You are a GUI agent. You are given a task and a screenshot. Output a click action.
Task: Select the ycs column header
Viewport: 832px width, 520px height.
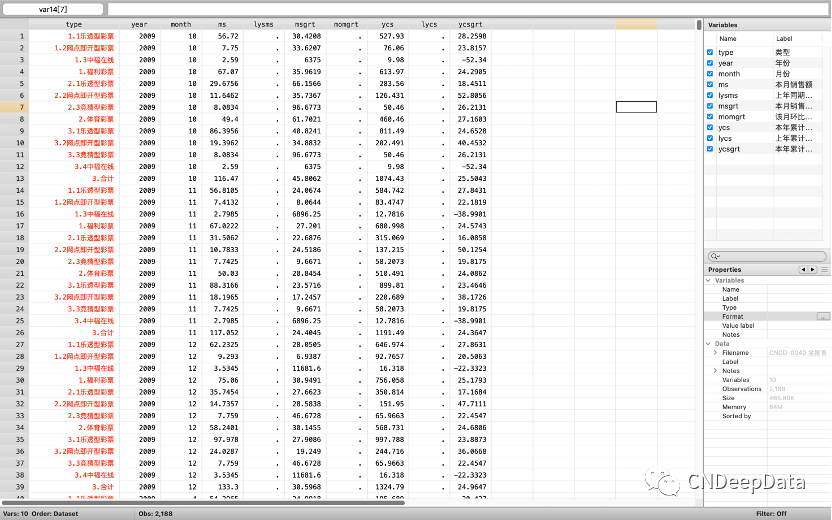tap(387, 24)
